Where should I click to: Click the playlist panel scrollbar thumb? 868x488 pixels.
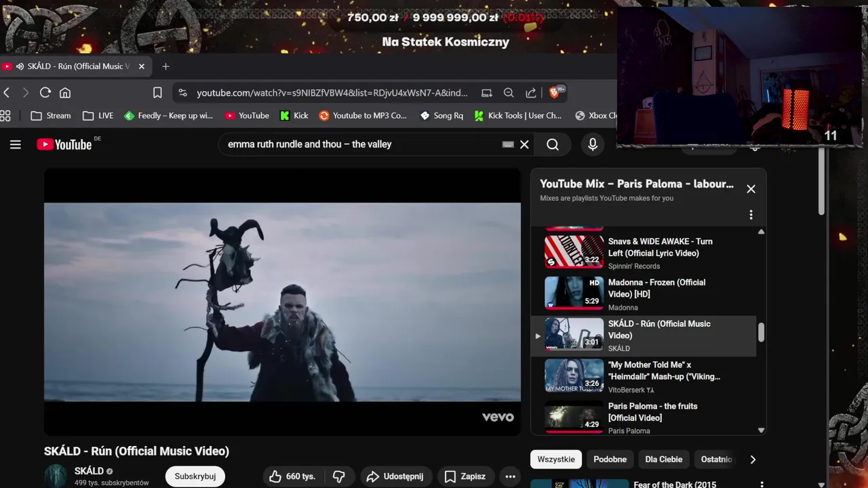pos(761,332)
